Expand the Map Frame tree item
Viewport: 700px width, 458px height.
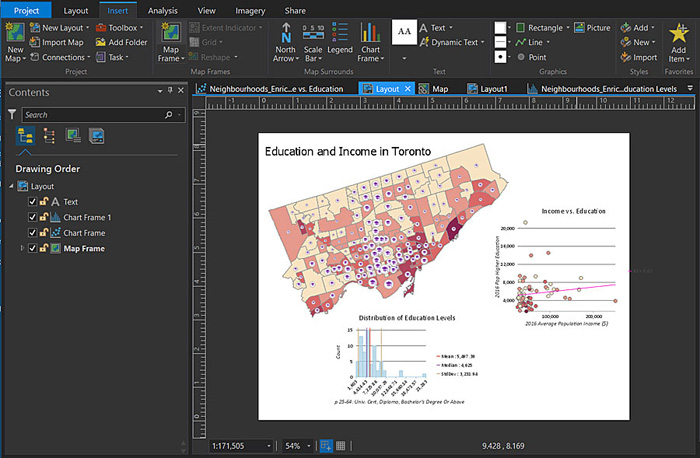pos(22,248)
